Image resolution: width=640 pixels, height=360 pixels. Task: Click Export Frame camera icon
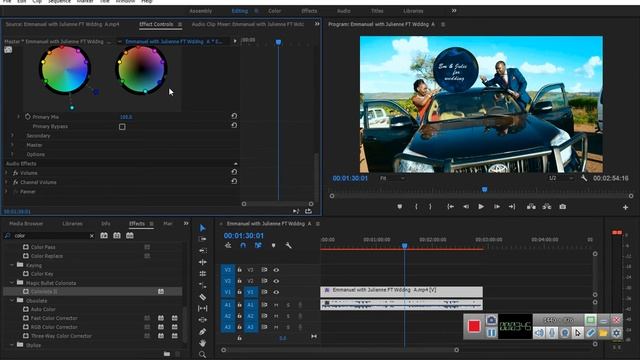point(562,207)
